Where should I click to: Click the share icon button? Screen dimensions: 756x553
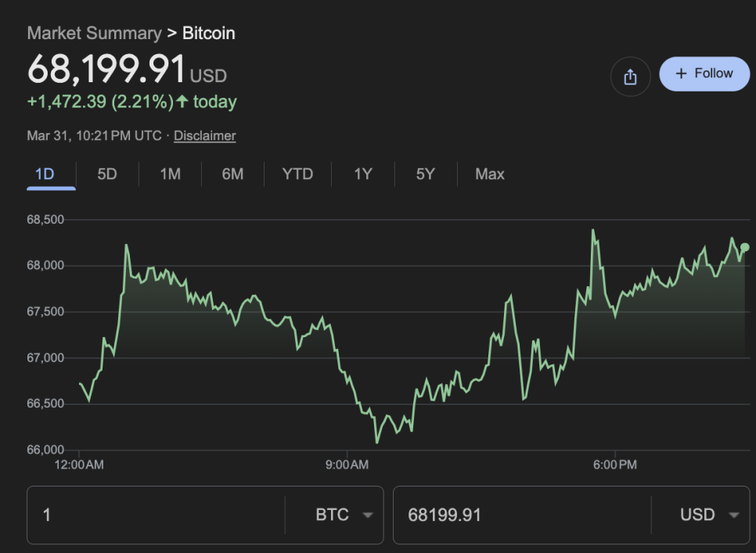pos(630,77)
